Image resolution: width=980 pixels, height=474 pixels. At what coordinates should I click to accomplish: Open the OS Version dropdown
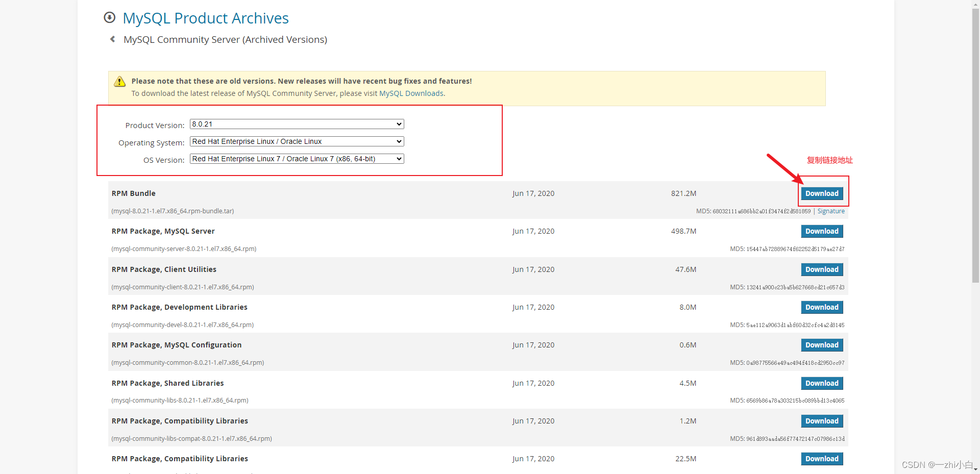297,159
